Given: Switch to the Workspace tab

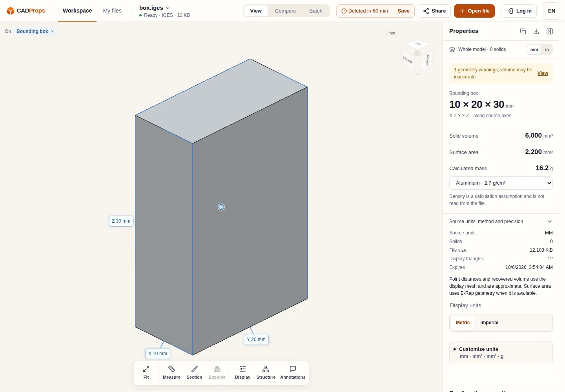Looking at the screenshot, I should coord(77,11).
